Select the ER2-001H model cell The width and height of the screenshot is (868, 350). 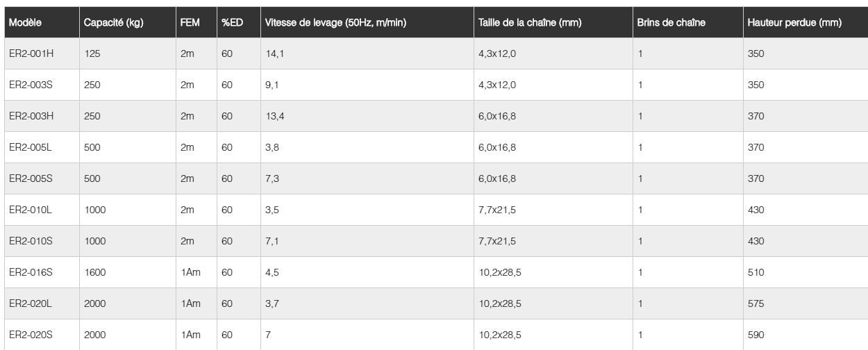coord(31,53)
